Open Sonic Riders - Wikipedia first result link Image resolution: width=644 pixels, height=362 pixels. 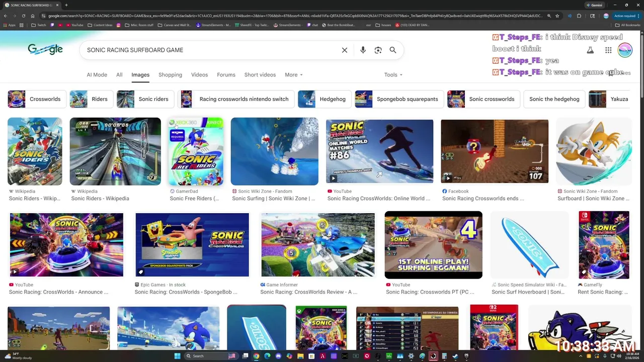click(34, 199)
